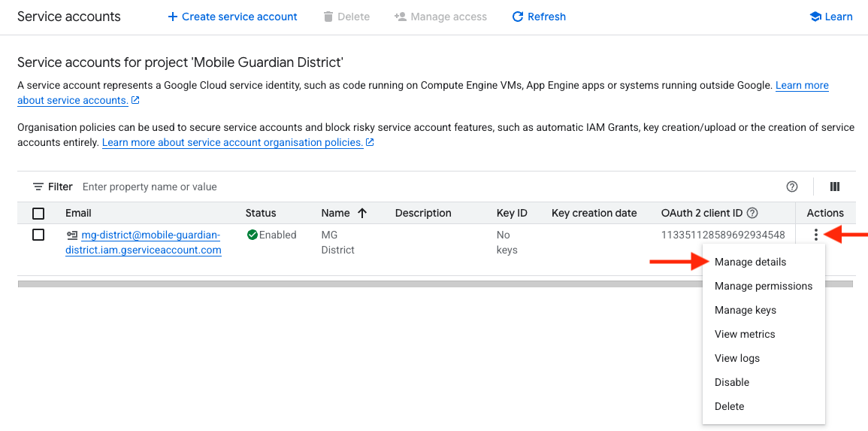Toggle the select-all header checkbox

(x=38, y=213)
